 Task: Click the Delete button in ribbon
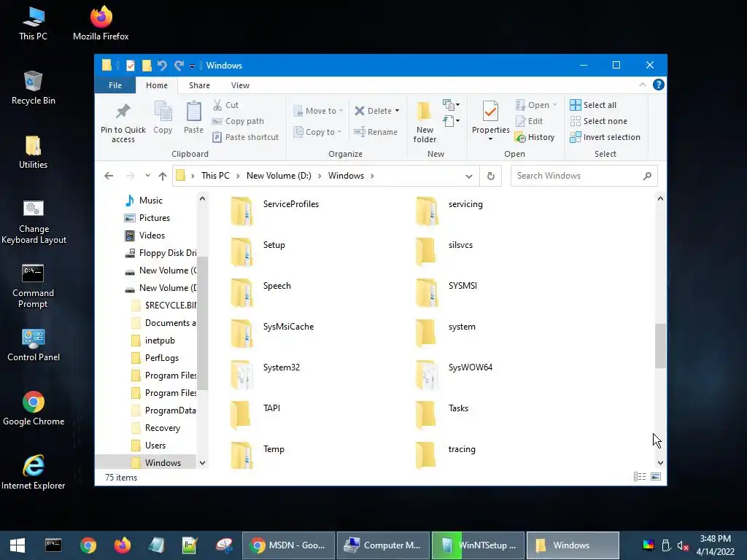[373, 111]
